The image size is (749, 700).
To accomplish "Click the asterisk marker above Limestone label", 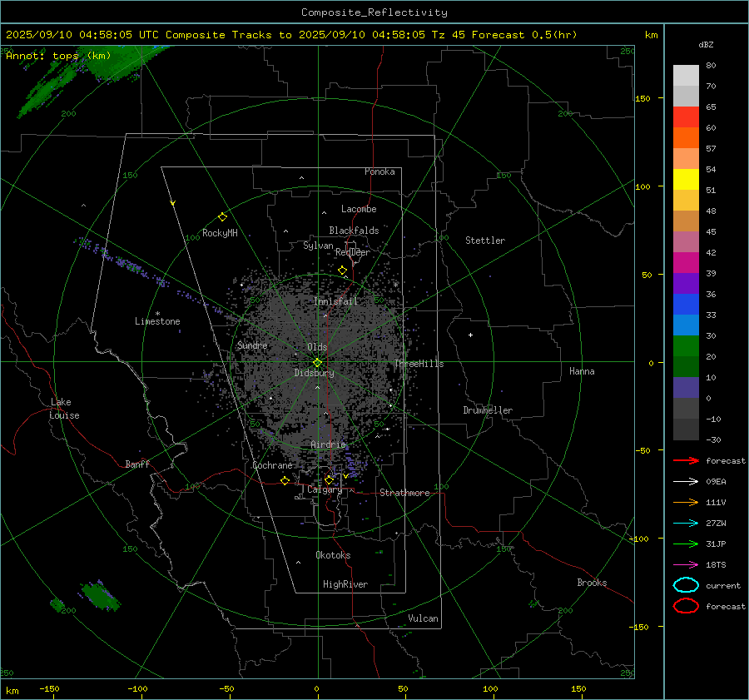I will pos(157,314).
